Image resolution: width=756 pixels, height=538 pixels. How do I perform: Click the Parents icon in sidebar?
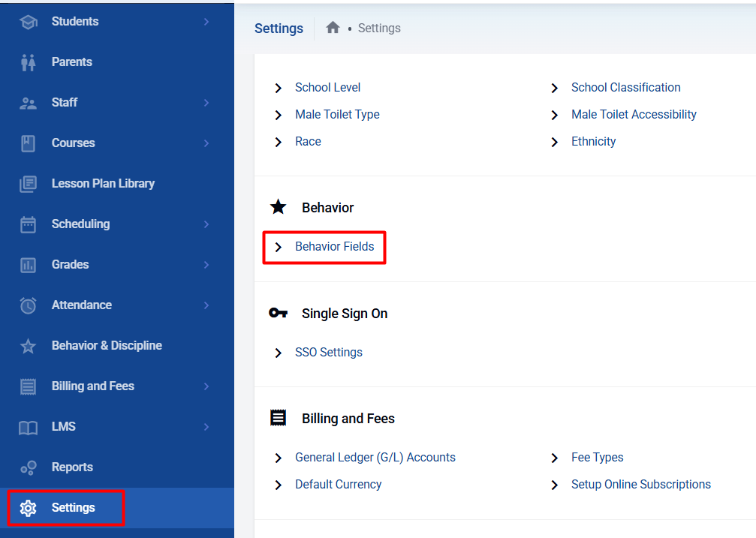pos(28,62)
